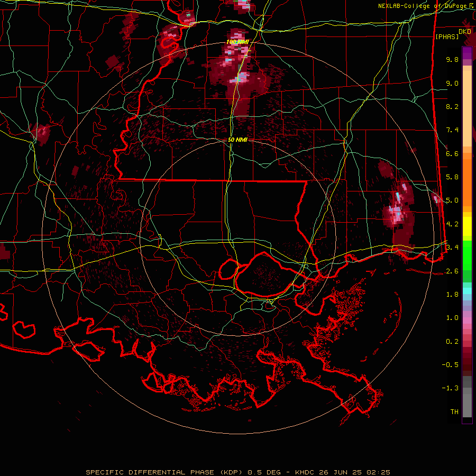Click the 9.0 legend value
476x476 pixels.
(452, 83)
